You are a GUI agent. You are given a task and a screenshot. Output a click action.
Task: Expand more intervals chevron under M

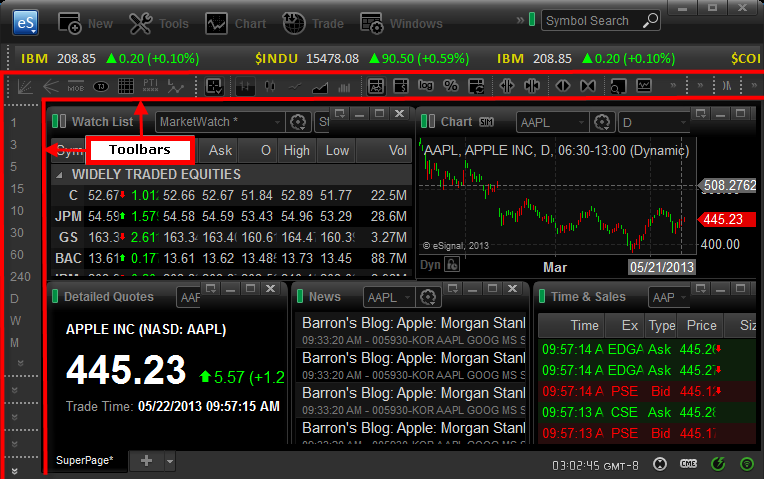[20, 363]
